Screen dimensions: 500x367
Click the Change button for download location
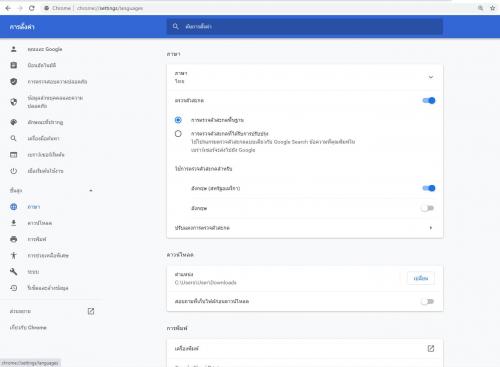[421, 278]
